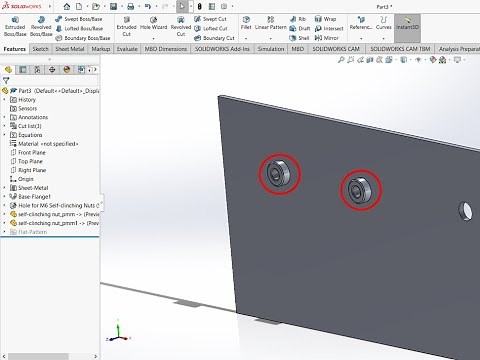Open File Properties icon in top toolbar
480x360 pixels.
pyautogui.click(x=212, y=6)
